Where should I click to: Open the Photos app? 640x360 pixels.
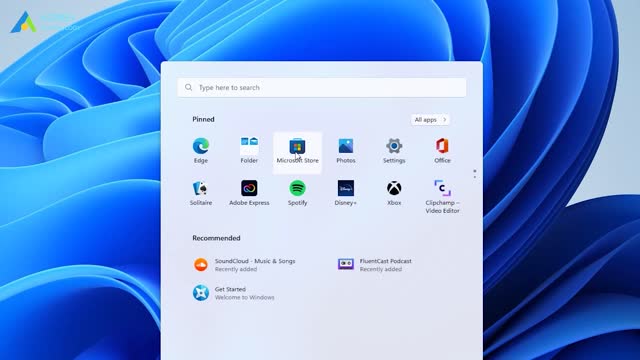tap(346, 150)
